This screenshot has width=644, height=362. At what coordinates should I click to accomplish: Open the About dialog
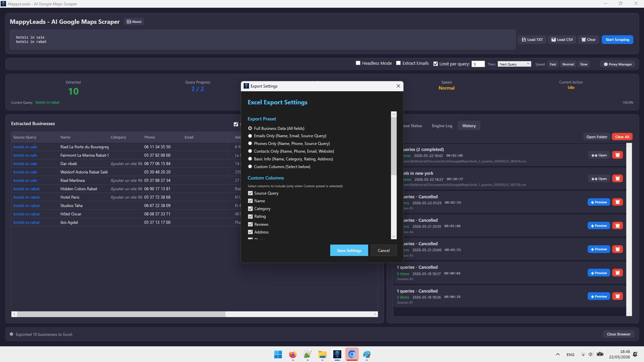point(134,21)
